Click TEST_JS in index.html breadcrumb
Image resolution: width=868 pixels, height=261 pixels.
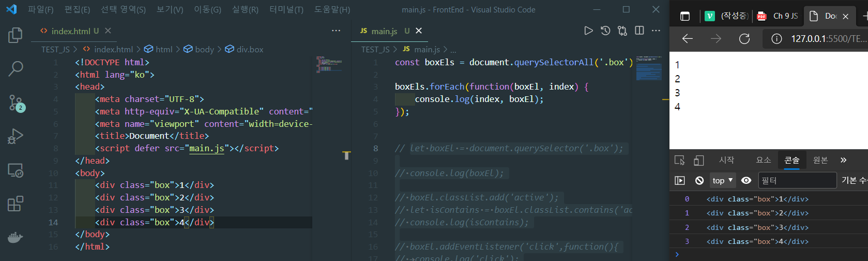pos(55,49)
